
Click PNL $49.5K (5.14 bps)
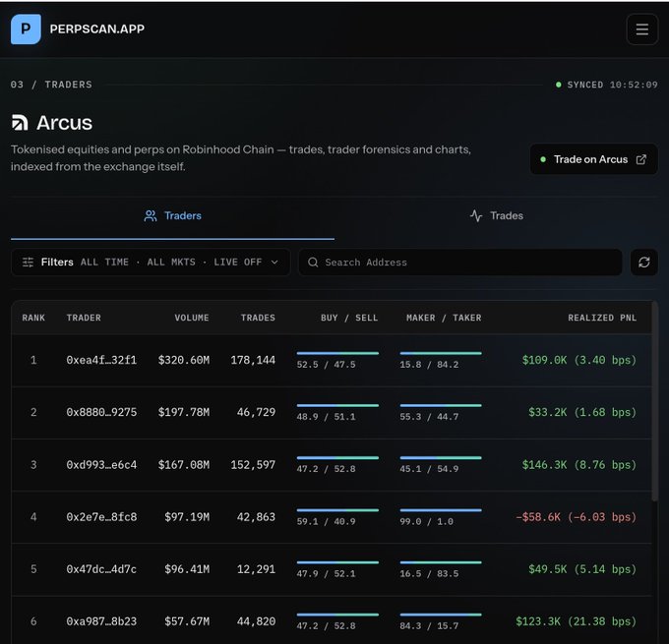[x=582, y=569]
